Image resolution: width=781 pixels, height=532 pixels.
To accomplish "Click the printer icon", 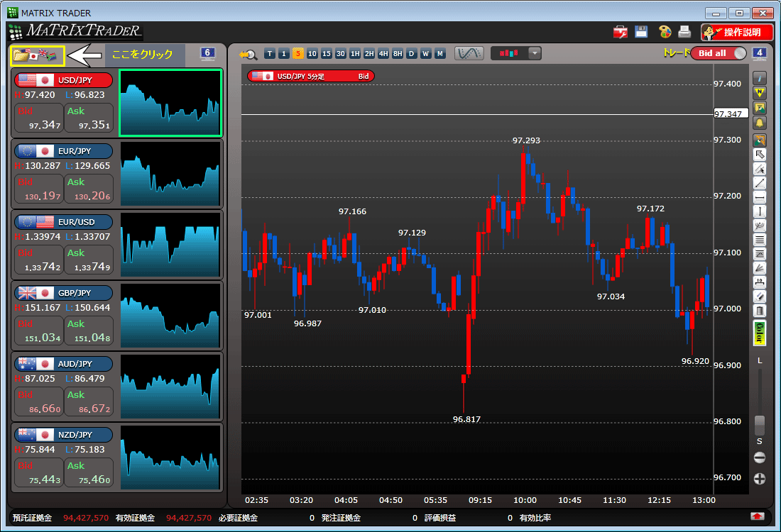I will [684, 32].
